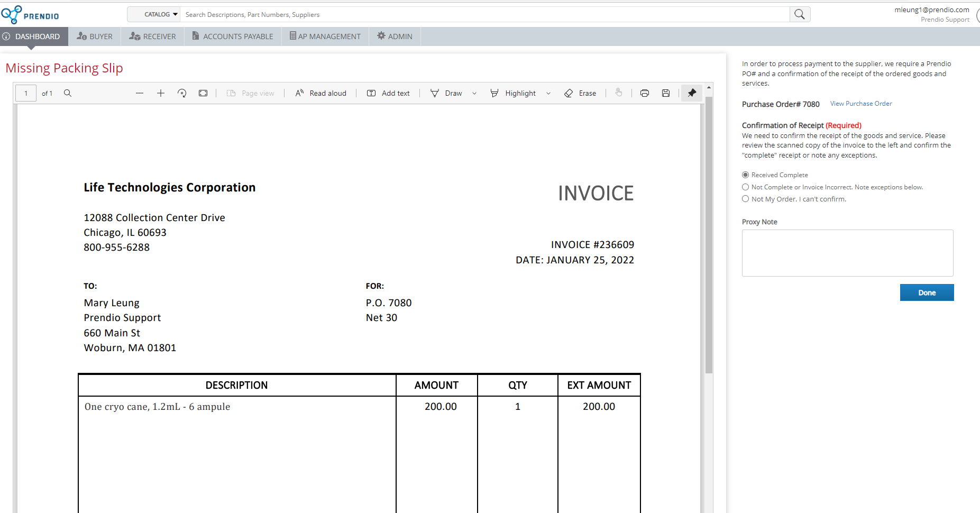Click the Done button

pyautogui.click(x=927, y=292)
